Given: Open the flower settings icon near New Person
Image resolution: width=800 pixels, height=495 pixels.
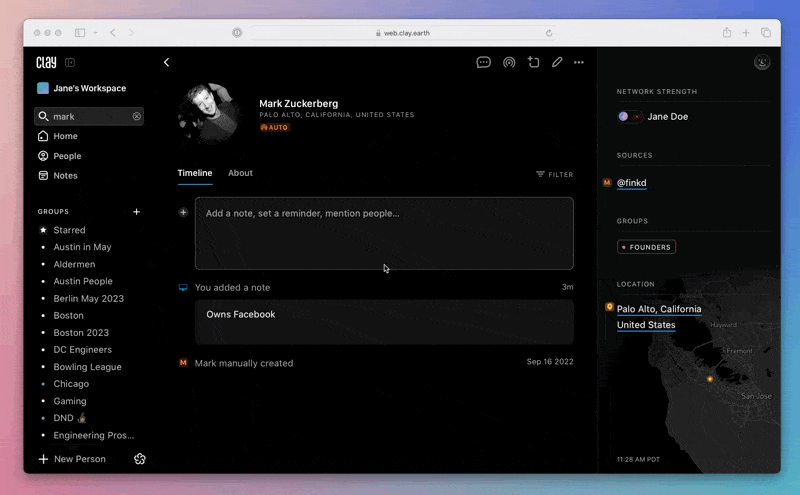Looking at the screenshot, I should point(139,459).
